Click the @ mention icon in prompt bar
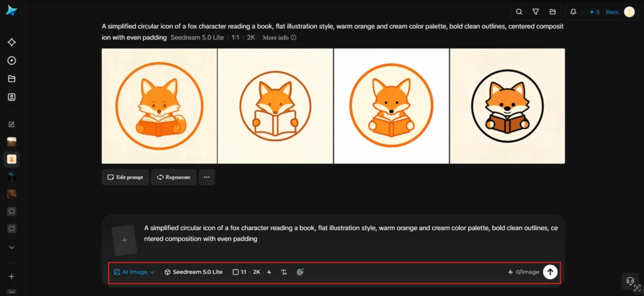This screenshot has width=644, height=296. point(300,272)
